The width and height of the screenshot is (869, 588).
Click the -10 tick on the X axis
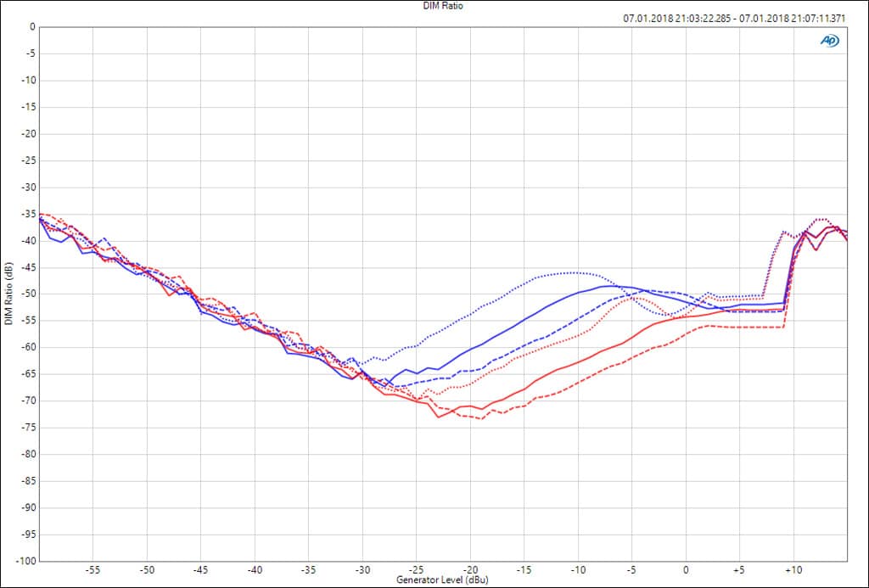pos(578,569)
